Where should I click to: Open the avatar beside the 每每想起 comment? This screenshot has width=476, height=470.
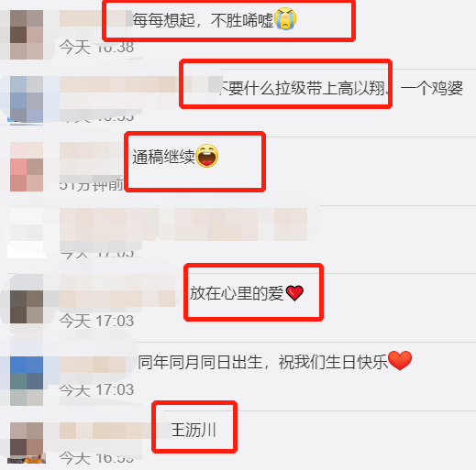click(x=27, y=35)
